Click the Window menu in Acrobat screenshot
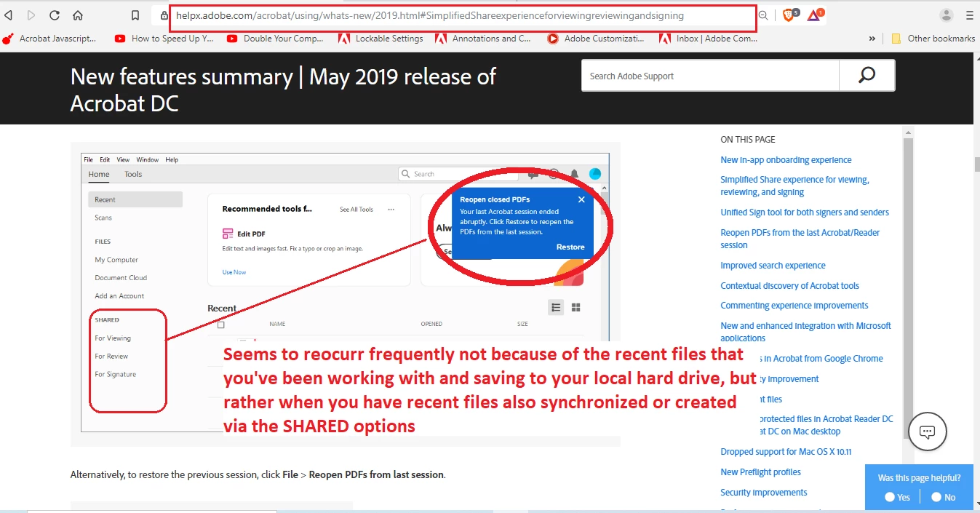 [147, 159]
